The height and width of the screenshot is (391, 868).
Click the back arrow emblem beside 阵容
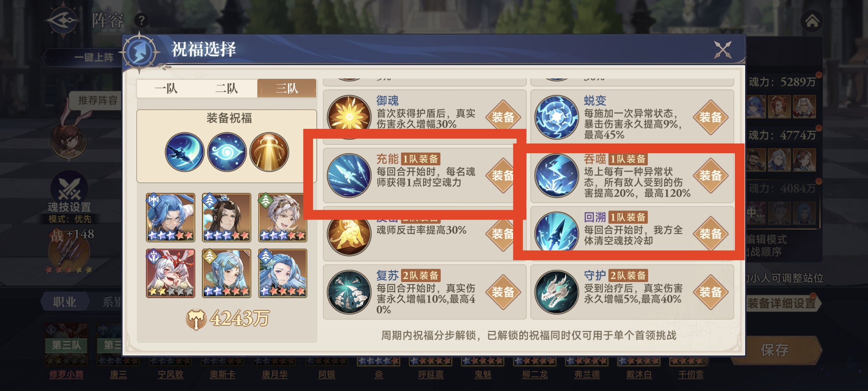click(x=63, y=20)
